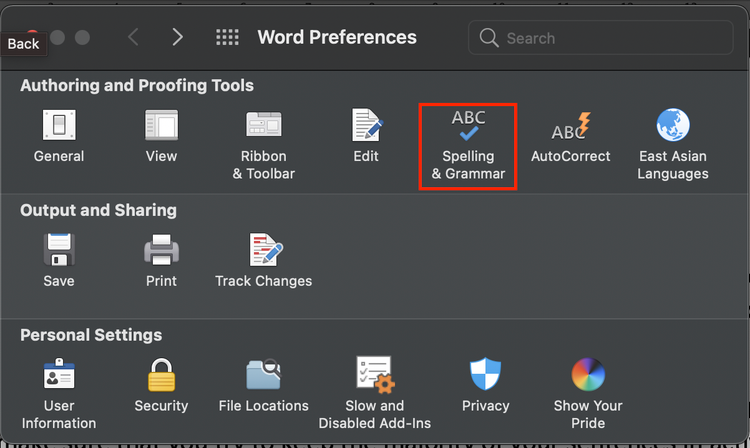Click the Show All grid button

pos(227,37)
